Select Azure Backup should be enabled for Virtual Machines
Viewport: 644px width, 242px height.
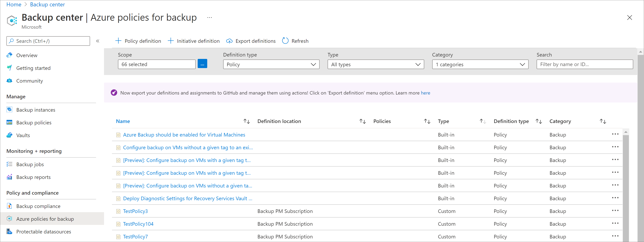[x=184, y=135]
